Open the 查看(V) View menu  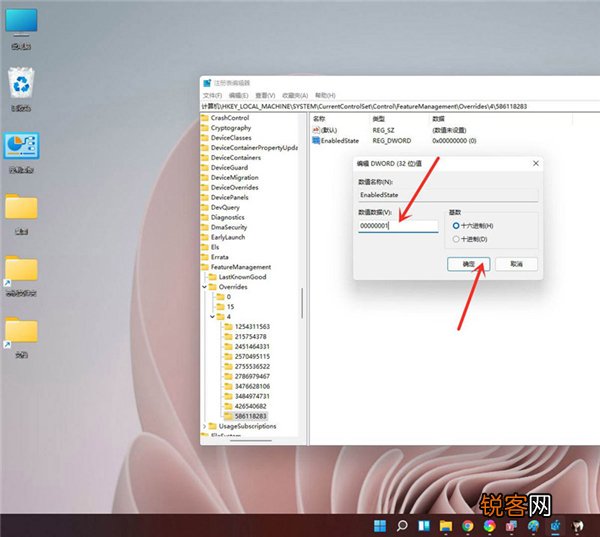coord(265,95)
